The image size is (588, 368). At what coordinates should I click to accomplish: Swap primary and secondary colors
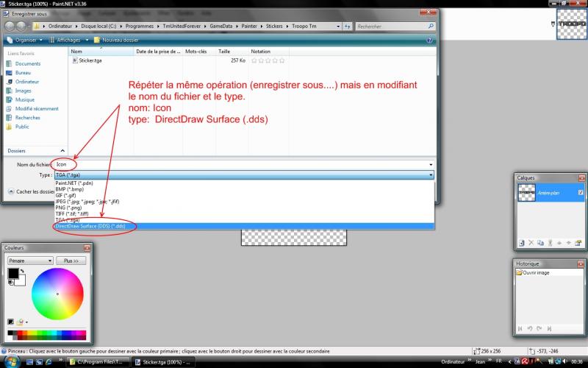(x=22, y=271)
